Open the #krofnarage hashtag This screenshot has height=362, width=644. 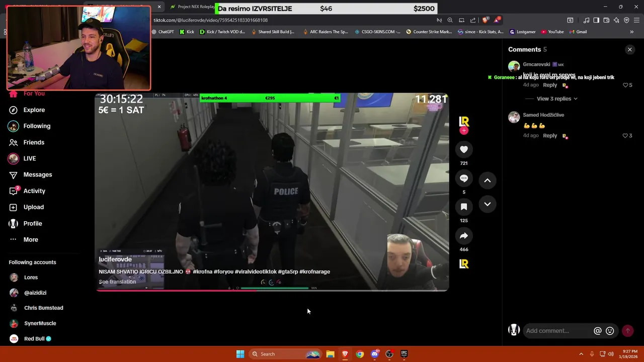pos(314,271)
